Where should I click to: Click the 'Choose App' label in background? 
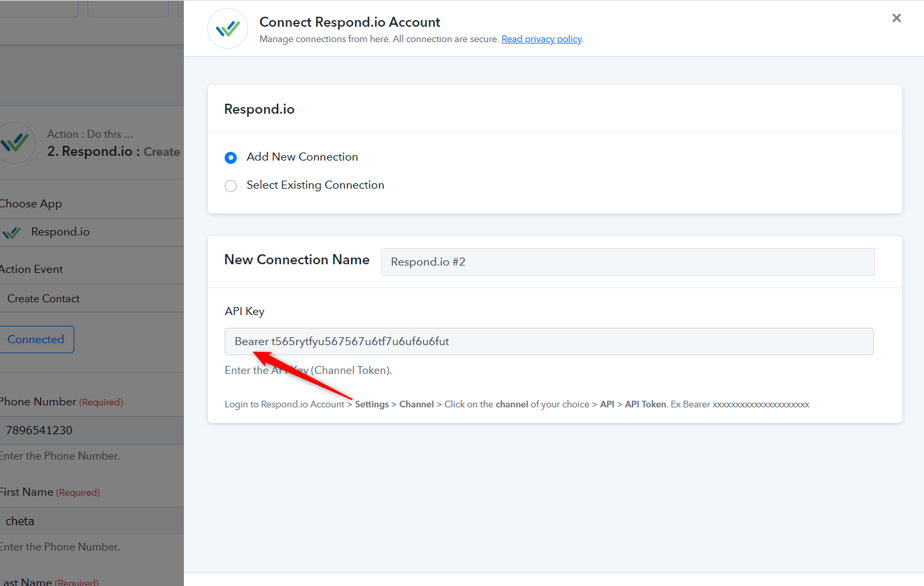tap(31, 203)
